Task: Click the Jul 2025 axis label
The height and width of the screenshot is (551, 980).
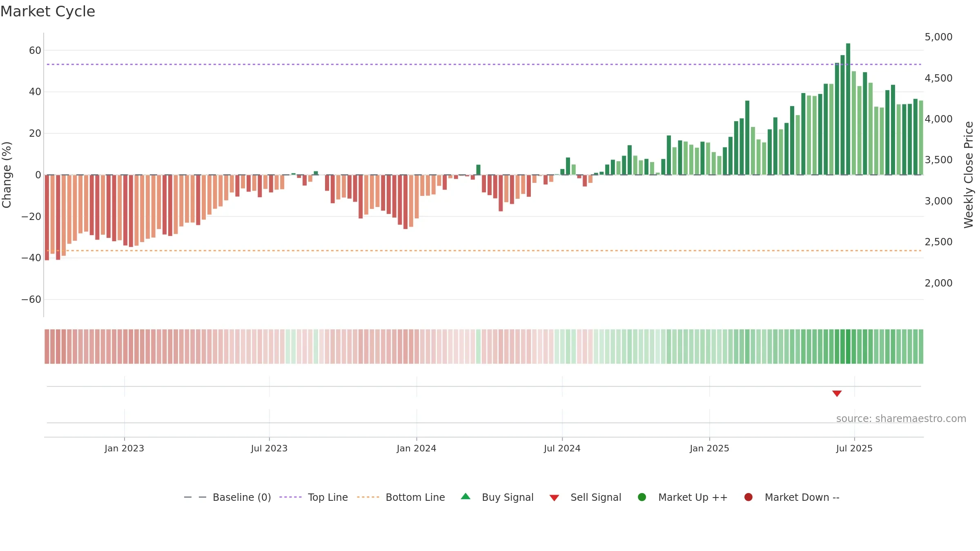Action: [854, 449]
